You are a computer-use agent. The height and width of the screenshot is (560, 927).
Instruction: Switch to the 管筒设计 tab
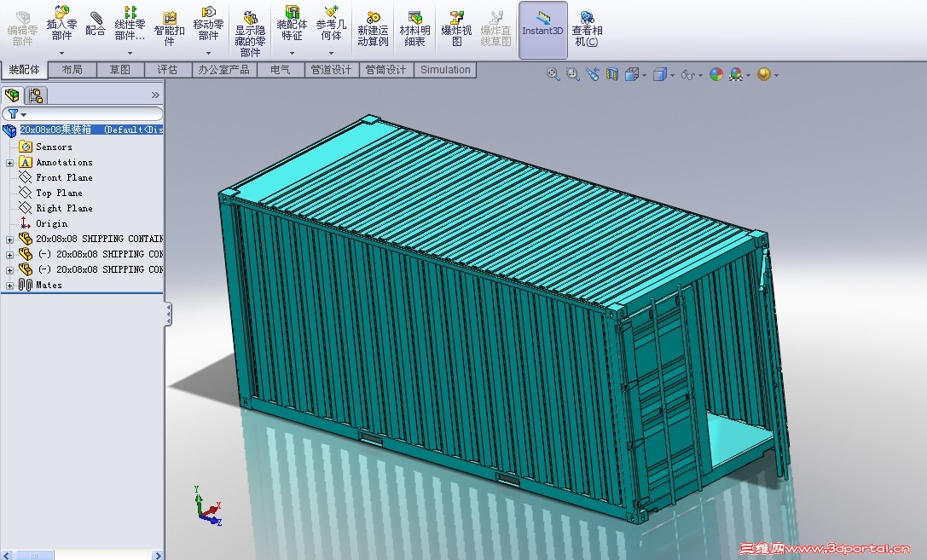click(x=385, y=70)
